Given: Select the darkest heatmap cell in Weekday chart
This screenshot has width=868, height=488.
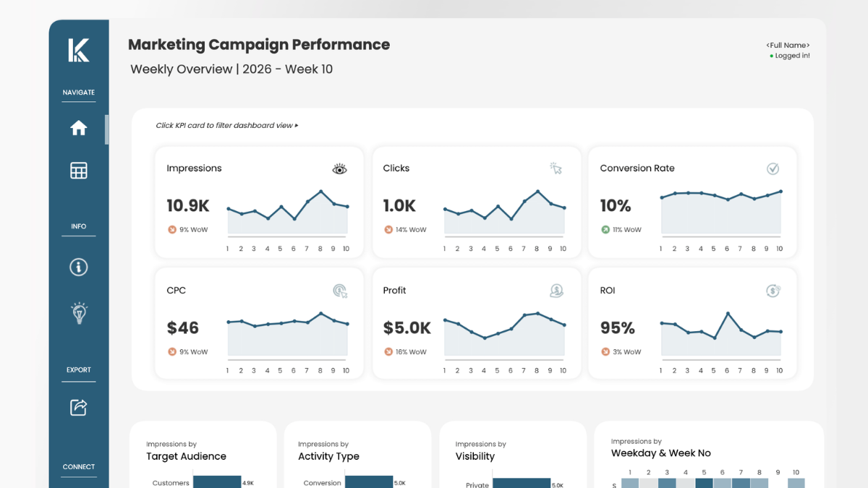Looking at the screenshot, I should pos(704,481).
